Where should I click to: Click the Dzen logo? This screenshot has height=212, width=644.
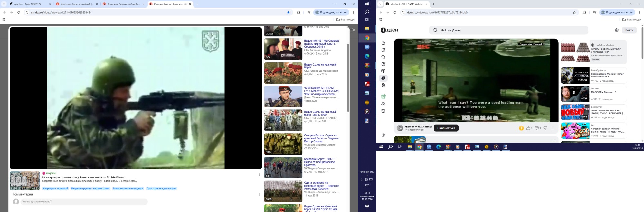tap(389, 30)
